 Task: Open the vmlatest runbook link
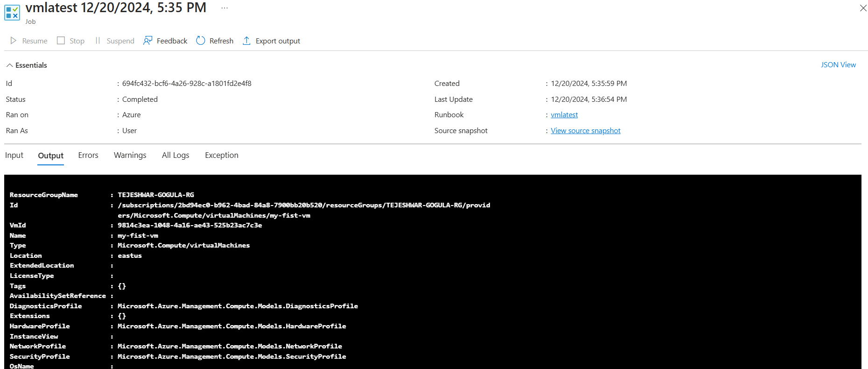tap(564, 115)
